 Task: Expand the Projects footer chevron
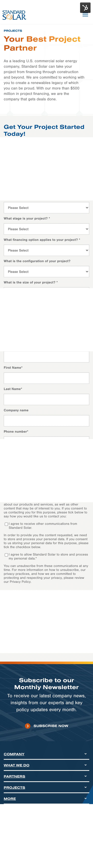(x=86, y=787)
